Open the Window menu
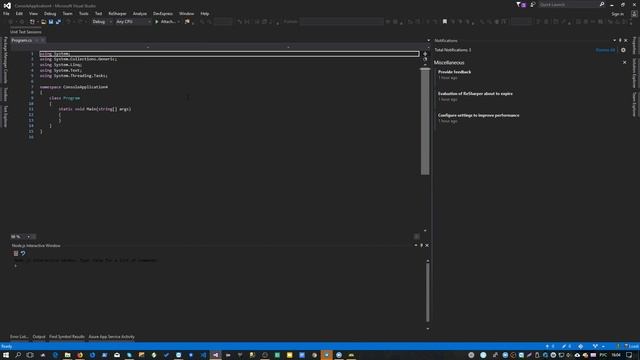 187,13
